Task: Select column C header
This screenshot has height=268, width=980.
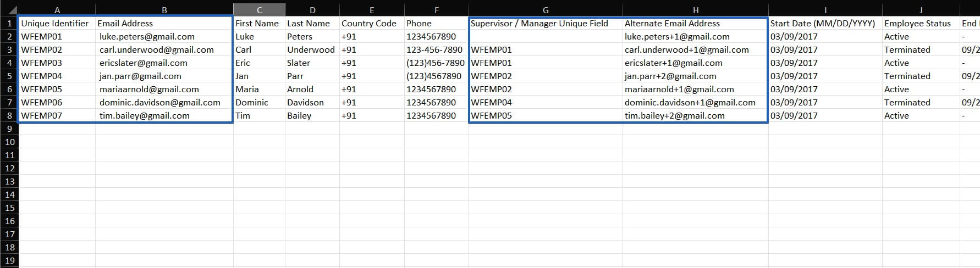Action: pos(259,10)
